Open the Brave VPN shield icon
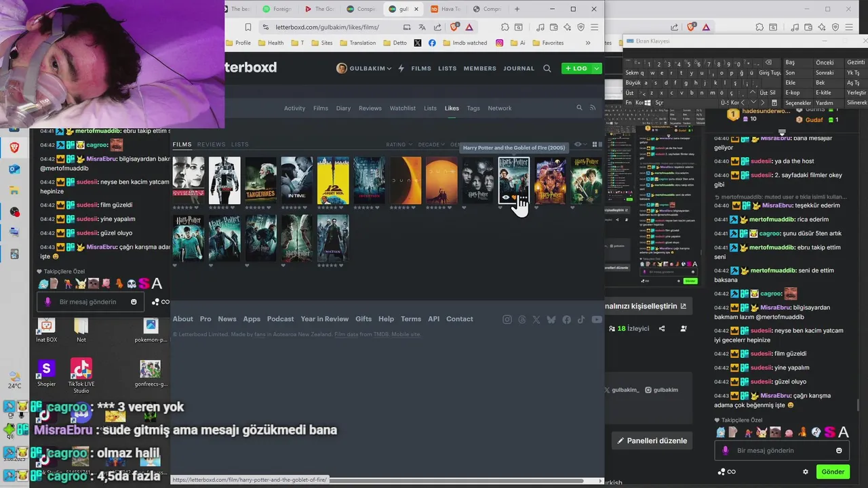Screen dimensions: 868x488 coord(581,27)
